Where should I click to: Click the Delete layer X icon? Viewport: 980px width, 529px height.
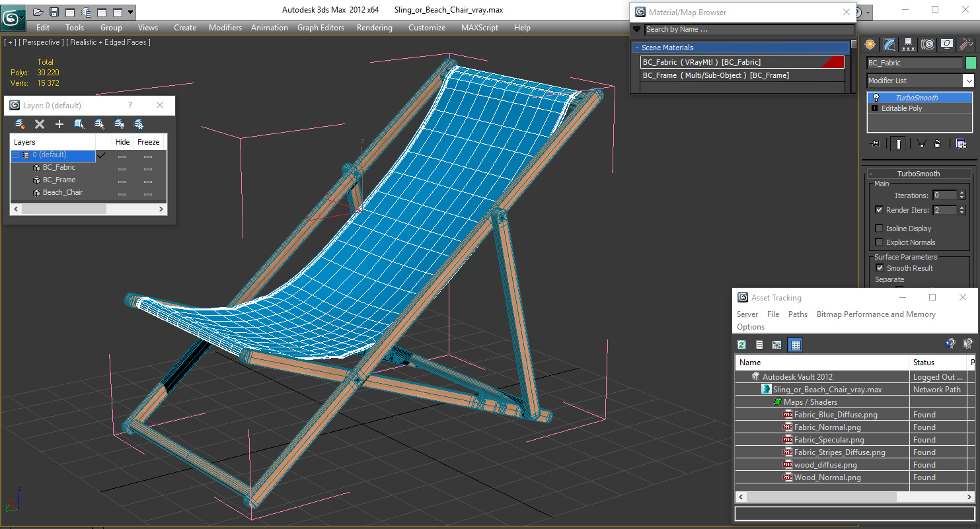[x=40, y=124]
